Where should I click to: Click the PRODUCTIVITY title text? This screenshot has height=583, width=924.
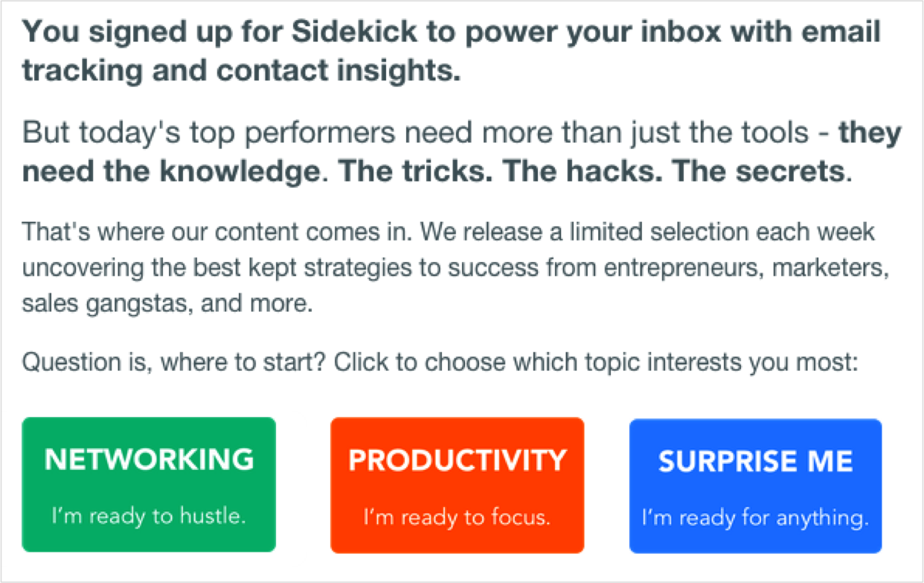(x=458, y=461)
